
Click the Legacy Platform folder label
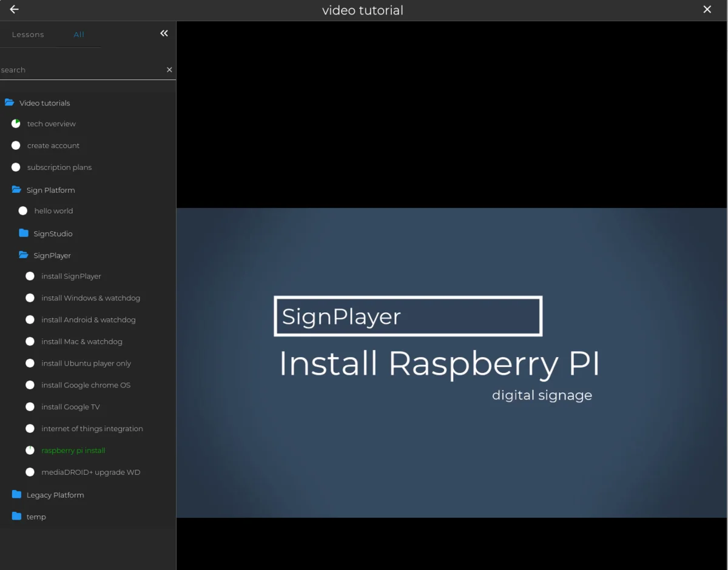tap(55, 495)
